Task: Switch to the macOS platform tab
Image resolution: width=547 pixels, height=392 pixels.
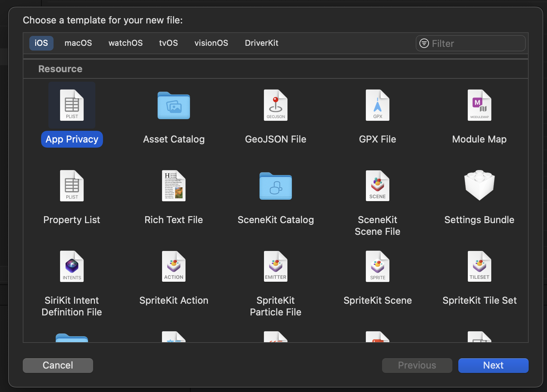Action: tap(78, 43)
